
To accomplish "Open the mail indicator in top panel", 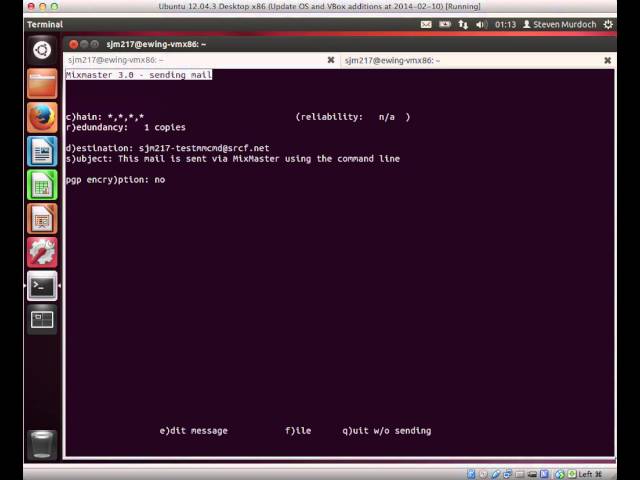I will (426, 24).
